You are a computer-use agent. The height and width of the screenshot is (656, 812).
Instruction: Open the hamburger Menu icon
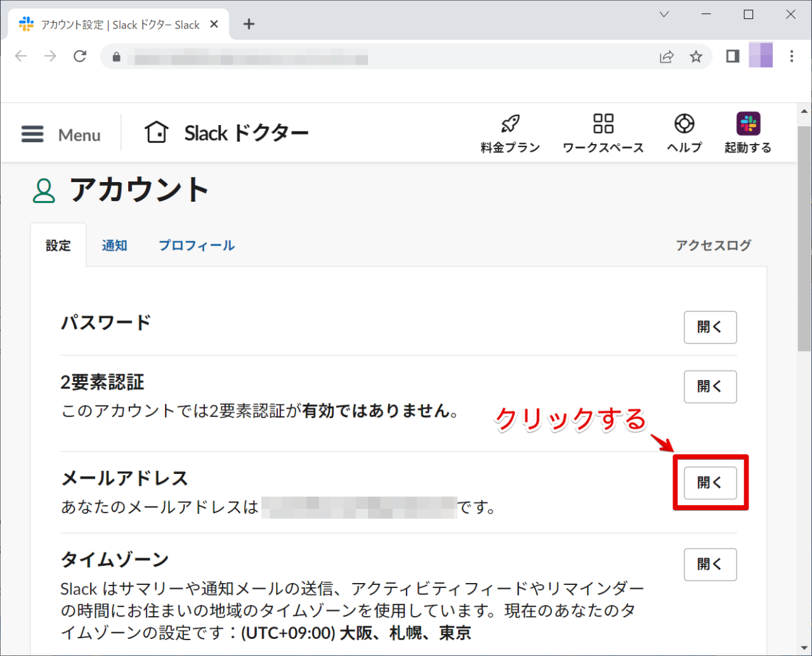[x=32, y=134]
